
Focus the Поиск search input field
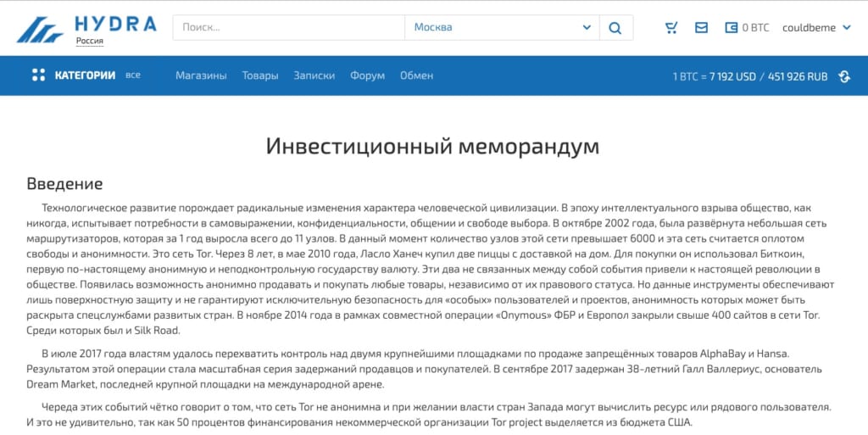pyautogui.click(x=288, y=27)
